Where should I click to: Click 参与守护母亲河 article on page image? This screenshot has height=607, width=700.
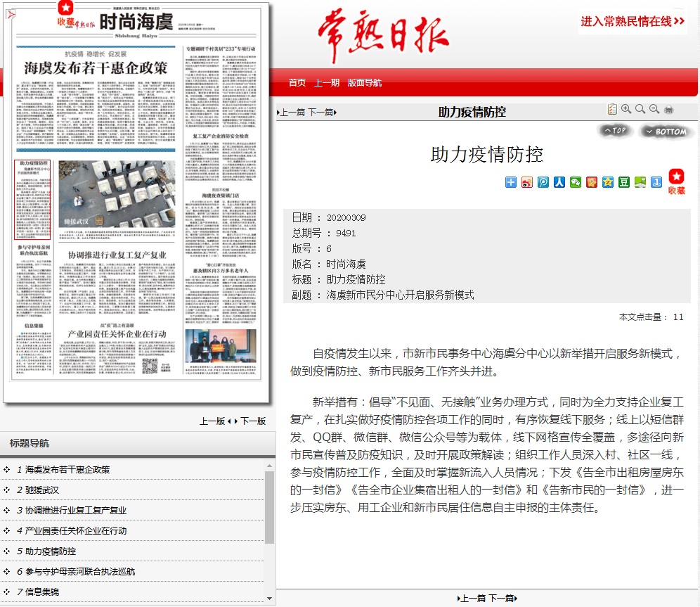pyautogui.click(x=34, y=281)
